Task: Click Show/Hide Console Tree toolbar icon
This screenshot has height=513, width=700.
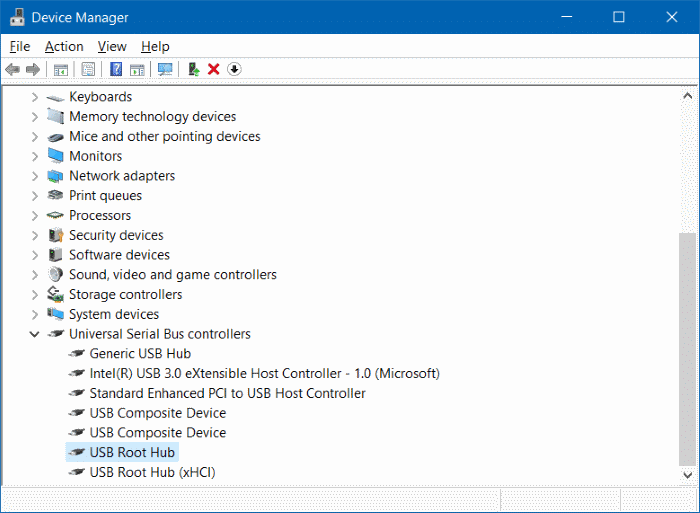Action: pyautogui.click(x=61, y=70)
